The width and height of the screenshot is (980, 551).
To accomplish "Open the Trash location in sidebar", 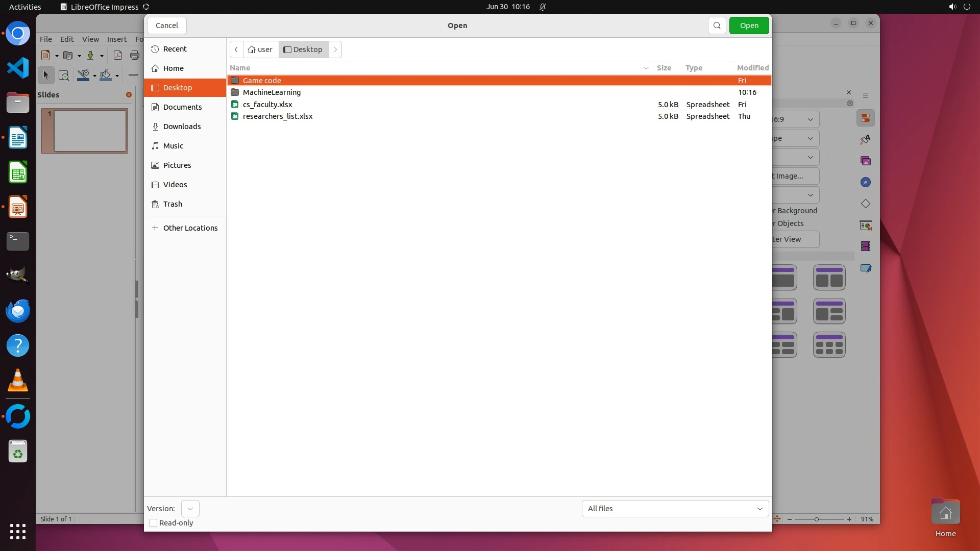I will click(x=173, y=204).
